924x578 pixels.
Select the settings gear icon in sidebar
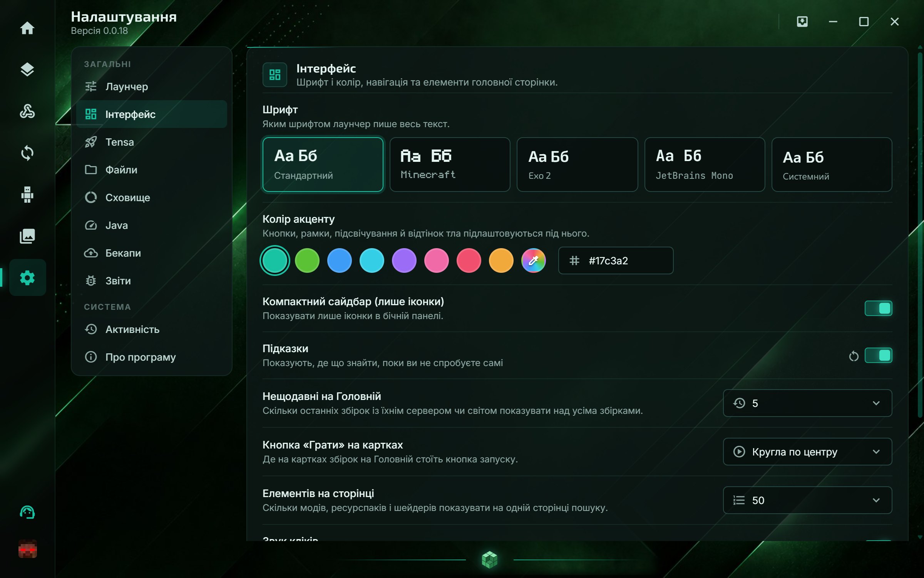click(x=27, y=277)
